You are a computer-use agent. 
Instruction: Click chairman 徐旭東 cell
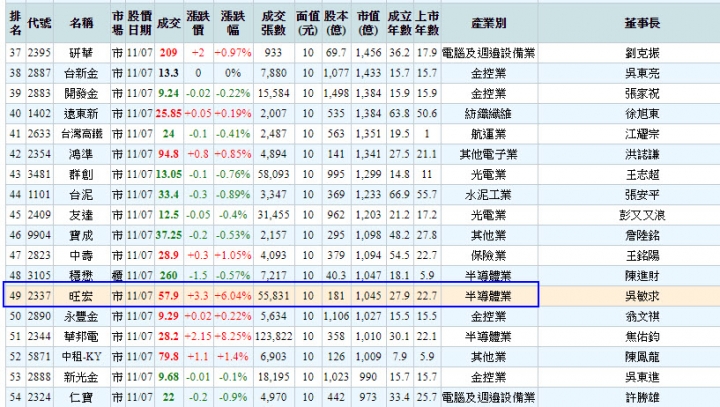pos(642,113)
